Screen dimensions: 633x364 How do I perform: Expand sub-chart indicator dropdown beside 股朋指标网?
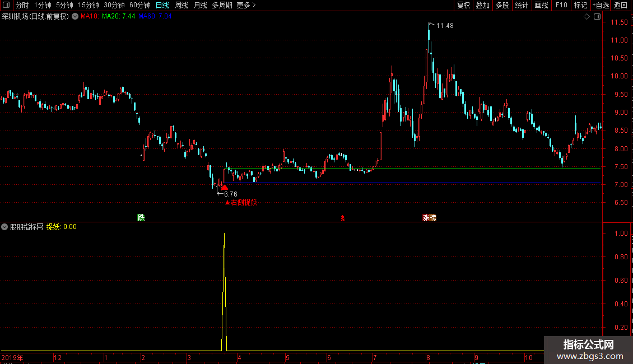tap(4, 227)
